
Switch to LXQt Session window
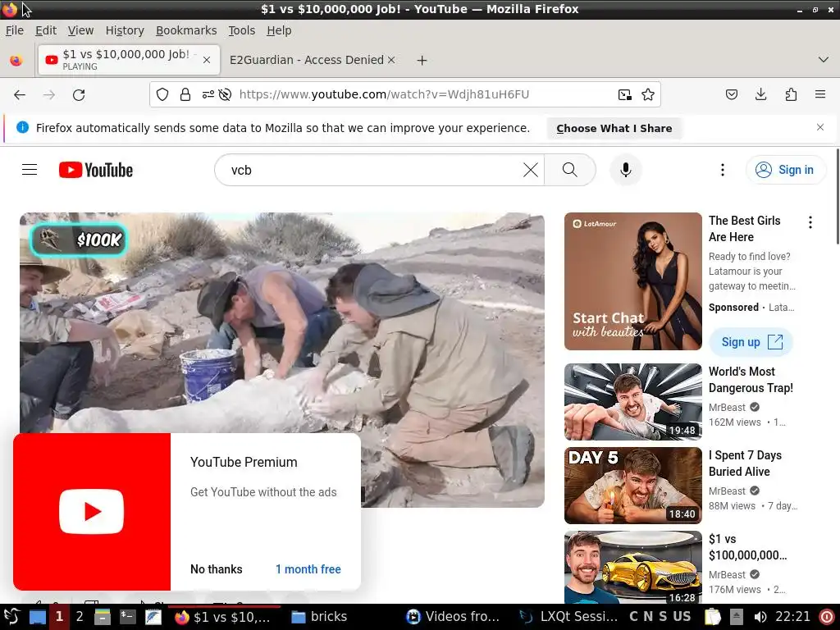pos(568,617)
